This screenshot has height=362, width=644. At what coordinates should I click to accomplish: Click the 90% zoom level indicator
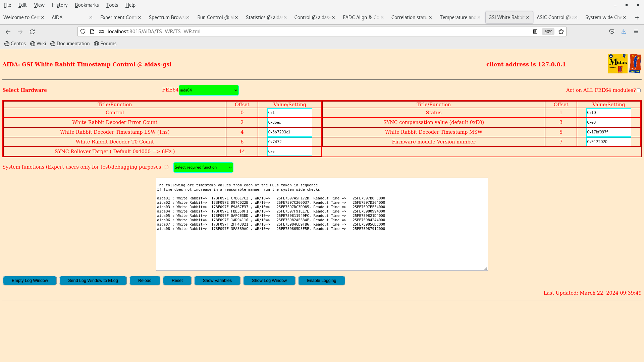(548, 32)
